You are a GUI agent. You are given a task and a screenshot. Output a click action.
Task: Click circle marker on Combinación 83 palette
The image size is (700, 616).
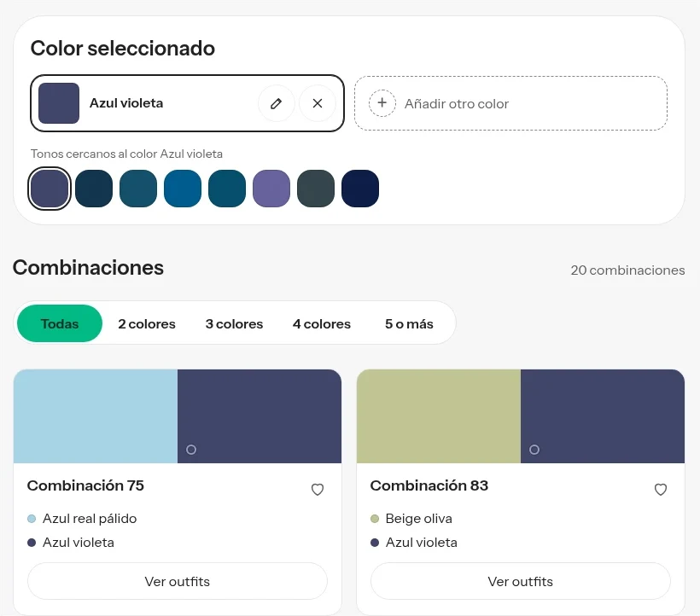534,450
